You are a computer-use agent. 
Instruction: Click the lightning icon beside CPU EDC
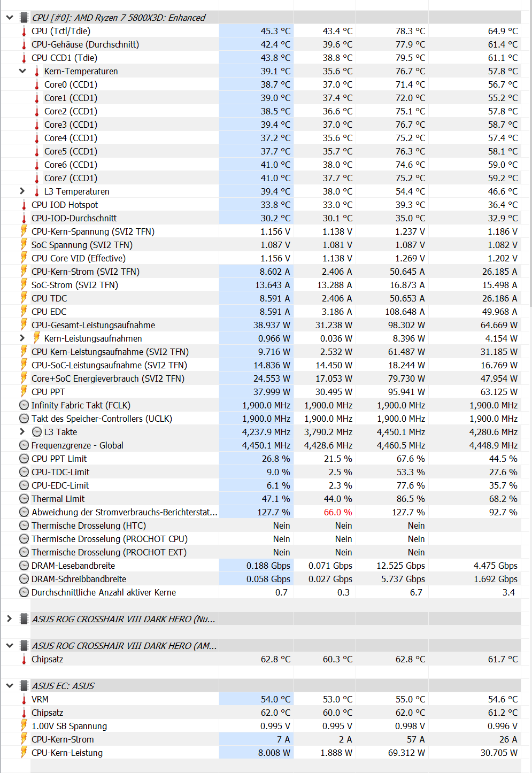[x=24, y=311]
